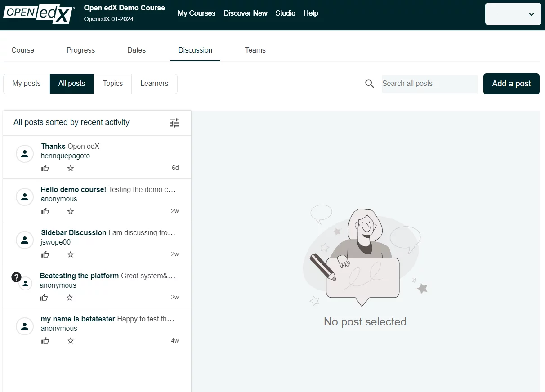Switch to Topics view
545x392 pixels.
coord(113,84)
